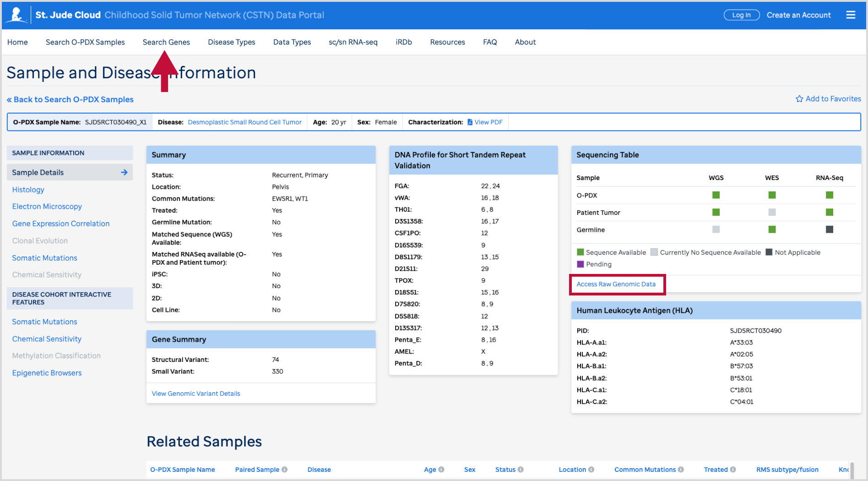Click the View PDF document icon
Viewport: 868px width, 481px height.
click(470, 122)
